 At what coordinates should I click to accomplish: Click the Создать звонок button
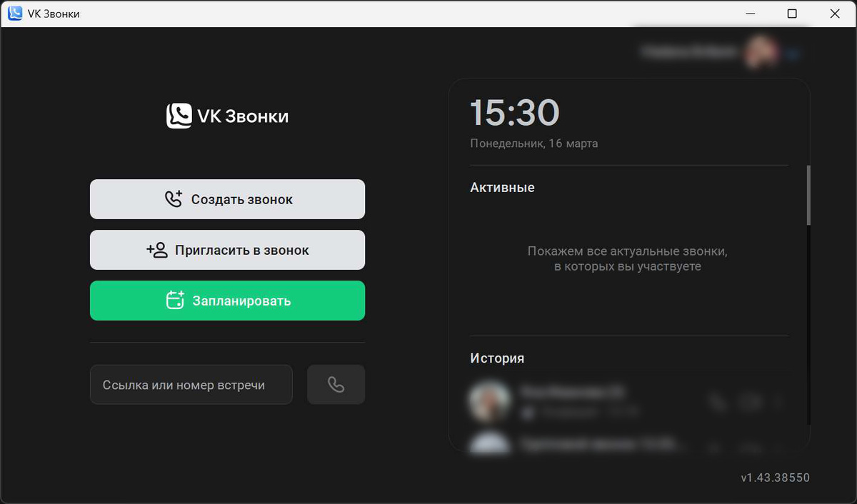click(x=227, y=199)
